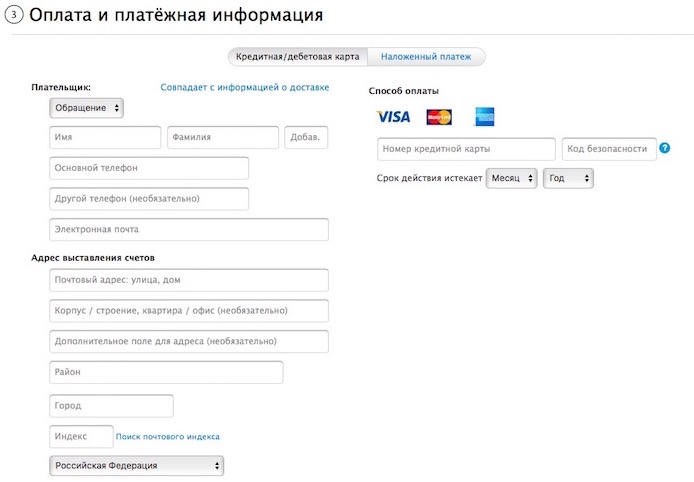This screenshot has height=482, width=694.
Task: Focus the Имя input field
Action: pyautogui.click(x=105, y=138)
